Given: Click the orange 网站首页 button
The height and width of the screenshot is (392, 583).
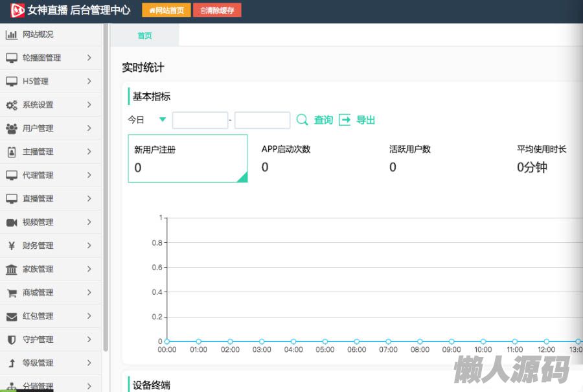Looking at the screenshot, I should 166,10.
